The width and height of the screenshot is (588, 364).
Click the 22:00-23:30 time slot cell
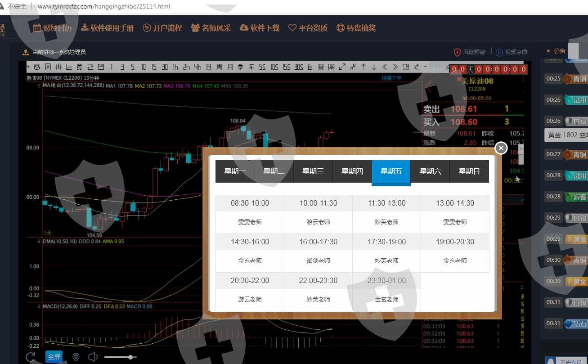click(x=318, y=281)
